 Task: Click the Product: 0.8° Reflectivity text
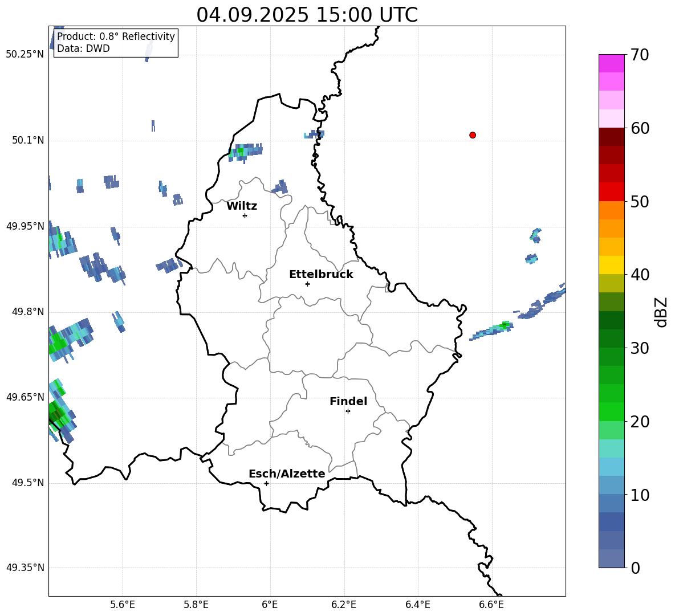tap(116, 36)
